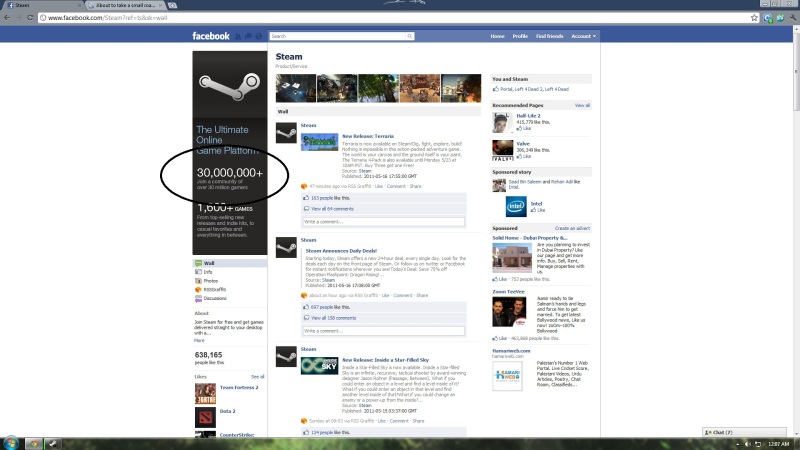The image size is (800, 450).
Task: Open the messages icon in the Facebook bar
Action: [x=248, y=36]
